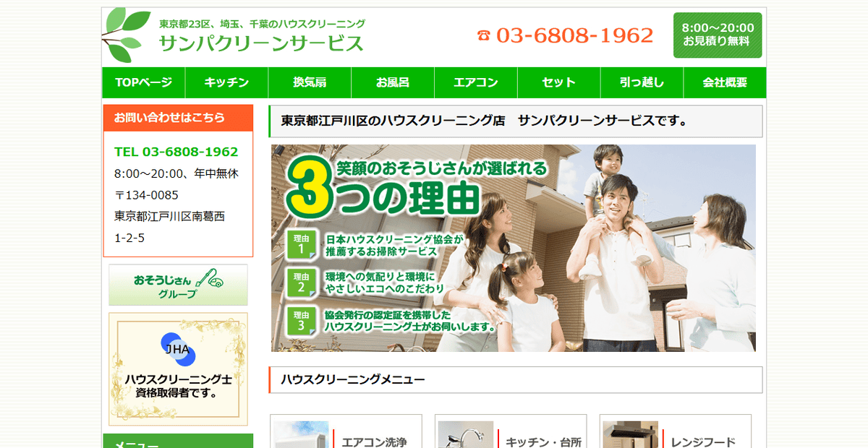Click the JHA blue circle badge
The image size is (868, 448).
[x=177, y=350]
